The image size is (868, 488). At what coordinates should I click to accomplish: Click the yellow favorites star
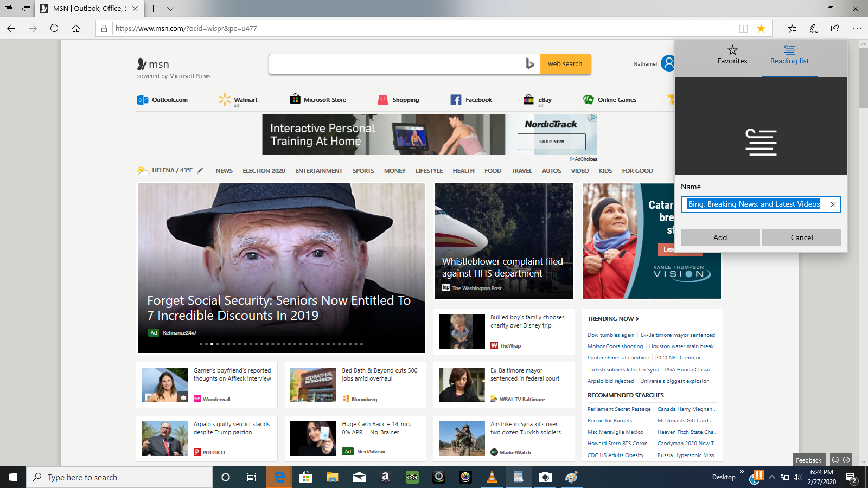[761, 28]
